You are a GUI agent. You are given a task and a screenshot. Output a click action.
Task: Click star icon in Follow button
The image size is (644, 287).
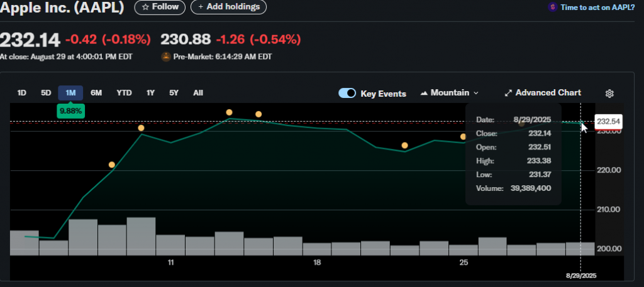[x=145, y=7]
